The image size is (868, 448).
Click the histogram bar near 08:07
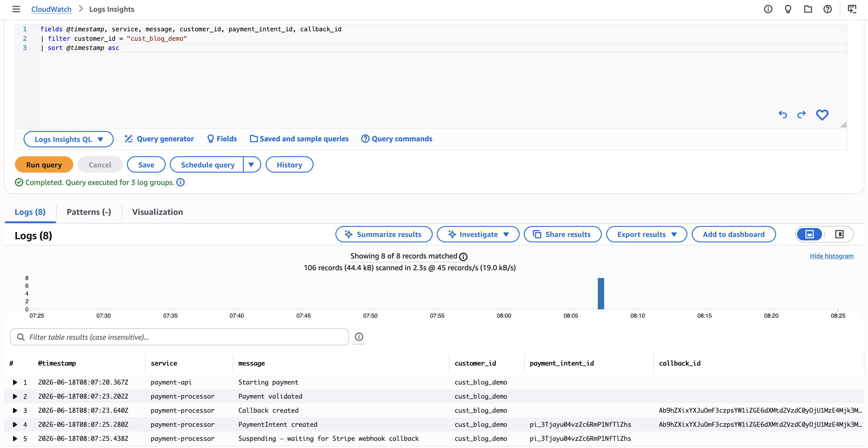tap(601, 293)
